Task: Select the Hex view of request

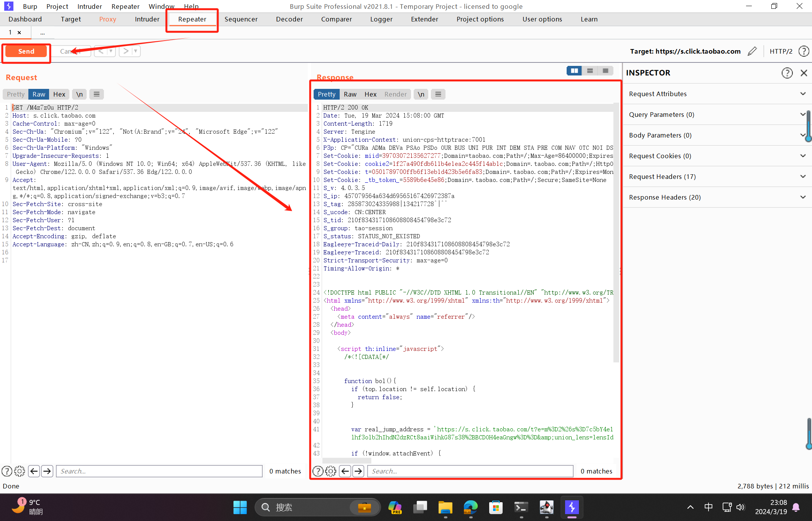Action: coord(59,94)
